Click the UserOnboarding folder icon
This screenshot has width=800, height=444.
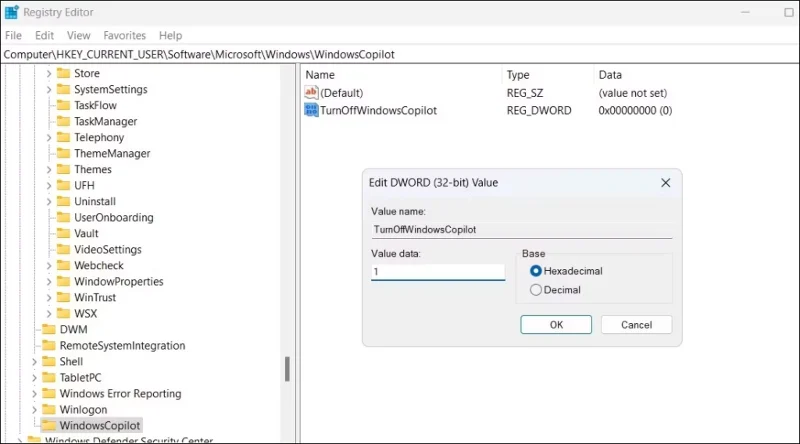tap(63, 217)
